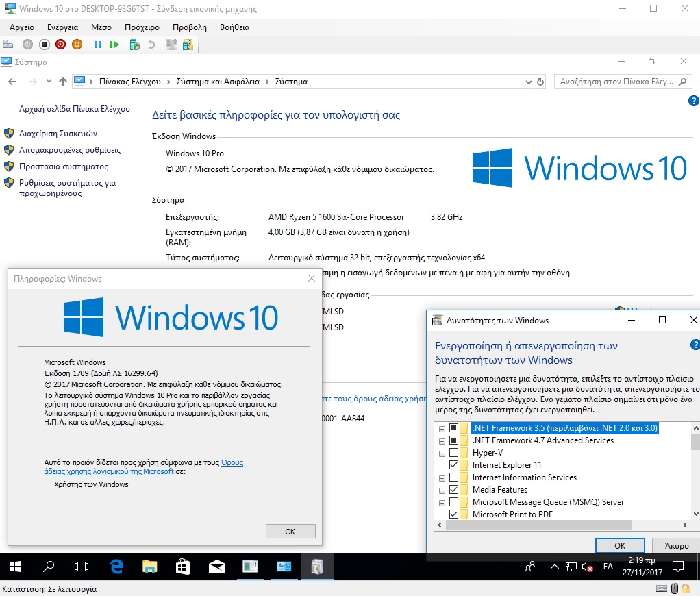Create a checkpoint from the toolbar
Viewport: 700px width, 596px height.
(x=135, y=45)
